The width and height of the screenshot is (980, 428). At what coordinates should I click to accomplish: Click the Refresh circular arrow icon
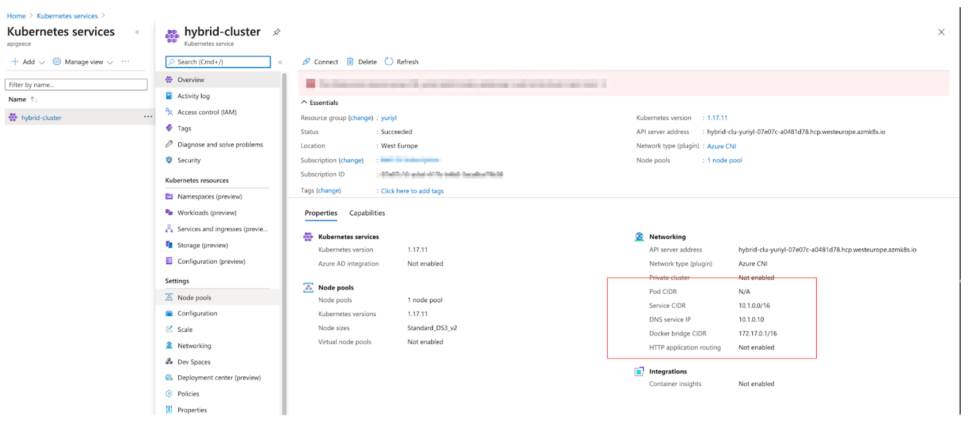[x=389, y=61]
